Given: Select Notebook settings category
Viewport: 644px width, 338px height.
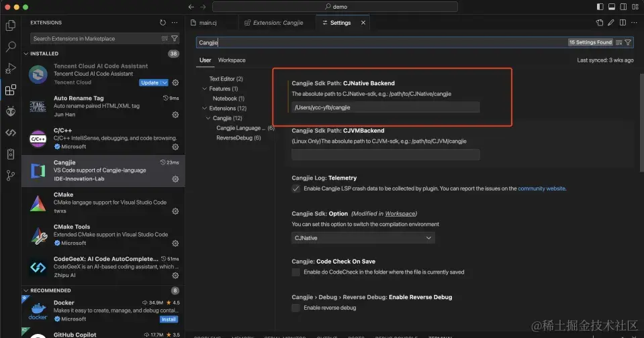Looking at the screenshot, I should click(228, 99).
